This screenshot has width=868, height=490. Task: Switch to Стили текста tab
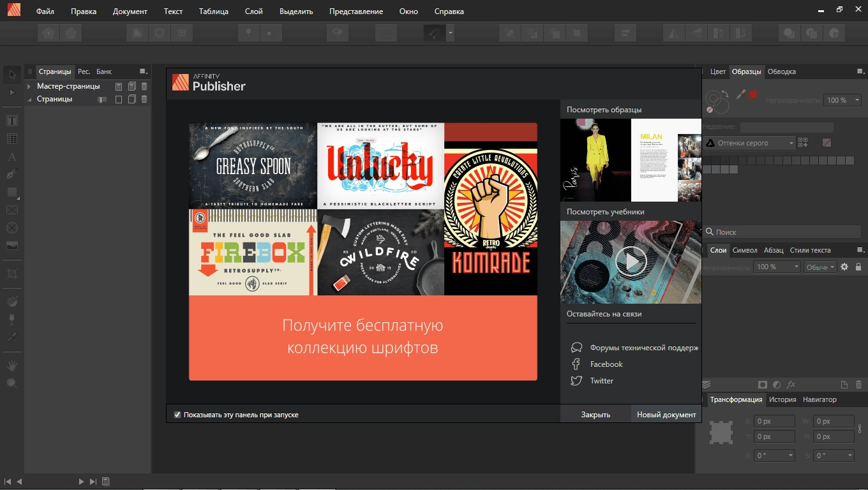click(x=810, y=250)
